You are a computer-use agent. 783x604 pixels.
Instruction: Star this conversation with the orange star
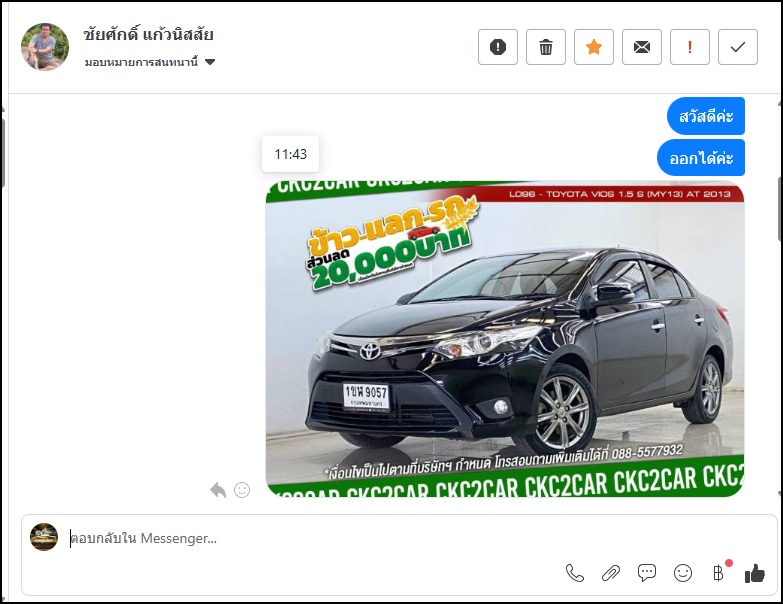[x=594, y=47]
